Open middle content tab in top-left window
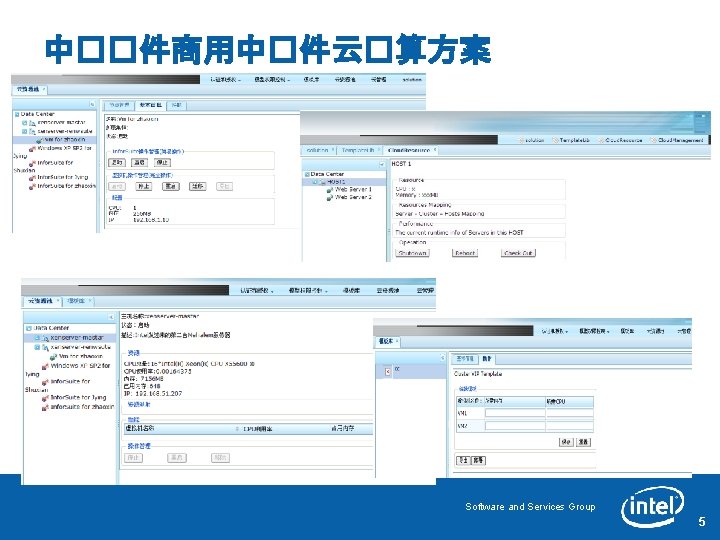 pos(151,105)
